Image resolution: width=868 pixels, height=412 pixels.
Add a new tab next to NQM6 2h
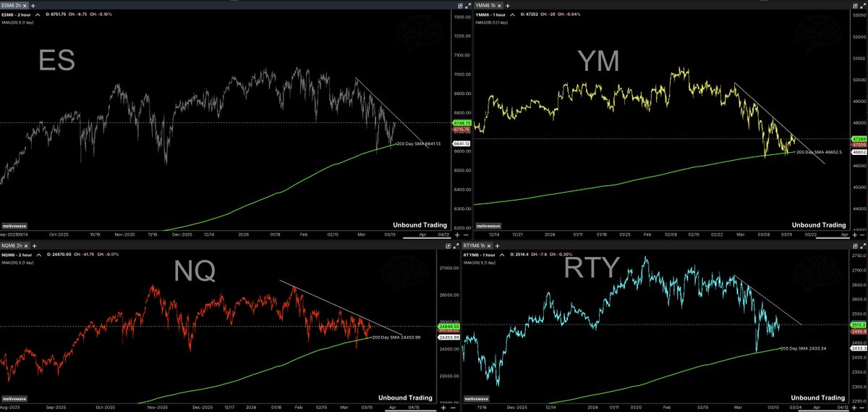coord(34,246)
